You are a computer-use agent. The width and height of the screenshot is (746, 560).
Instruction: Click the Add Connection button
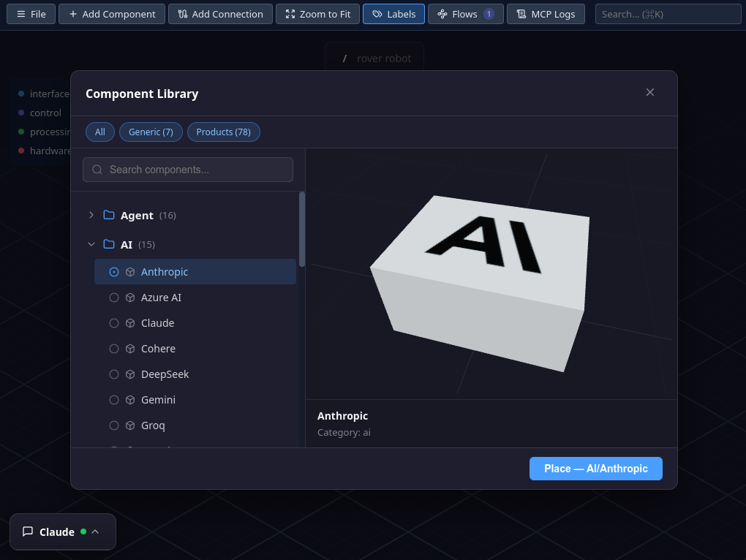(x=220, y=13)
